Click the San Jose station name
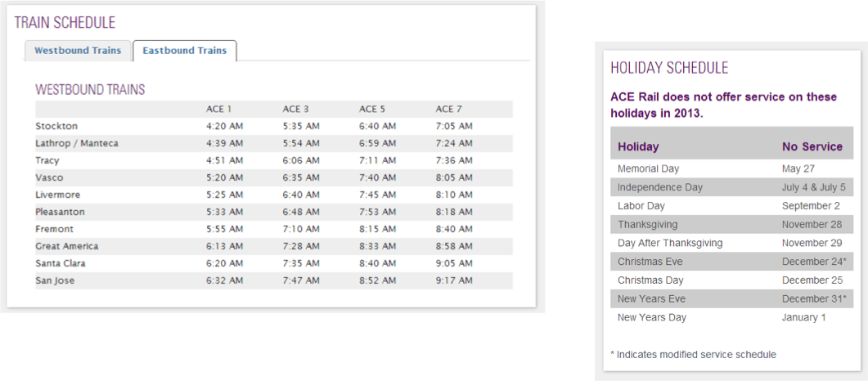 coord(56,280)
